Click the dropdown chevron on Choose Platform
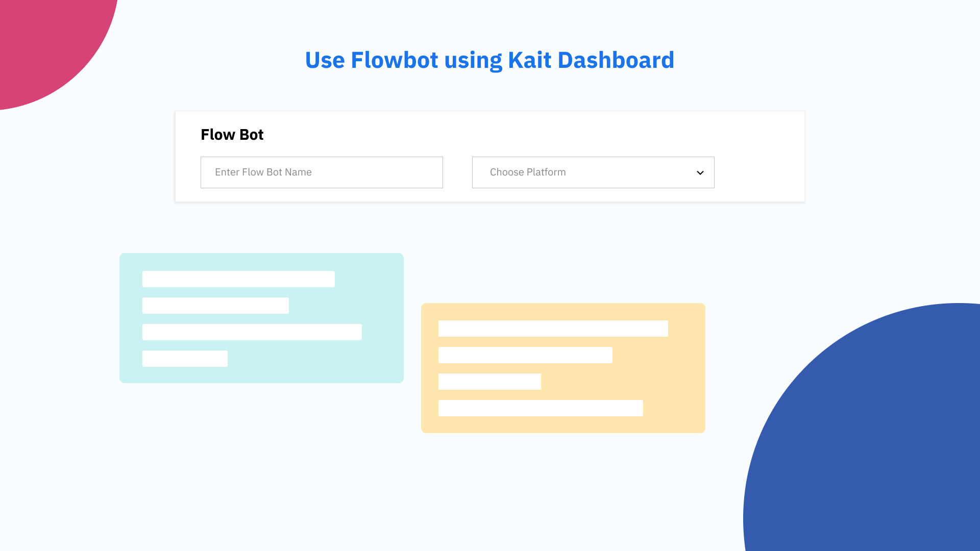The width and height of the screenshot is (980, 551). 700,172
